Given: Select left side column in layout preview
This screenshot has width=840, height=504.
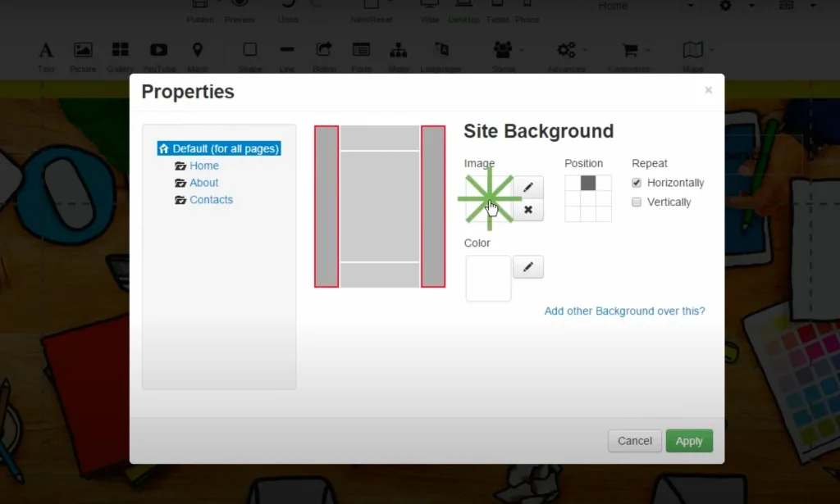Looking at the screenshot, I should pos(326,207).
